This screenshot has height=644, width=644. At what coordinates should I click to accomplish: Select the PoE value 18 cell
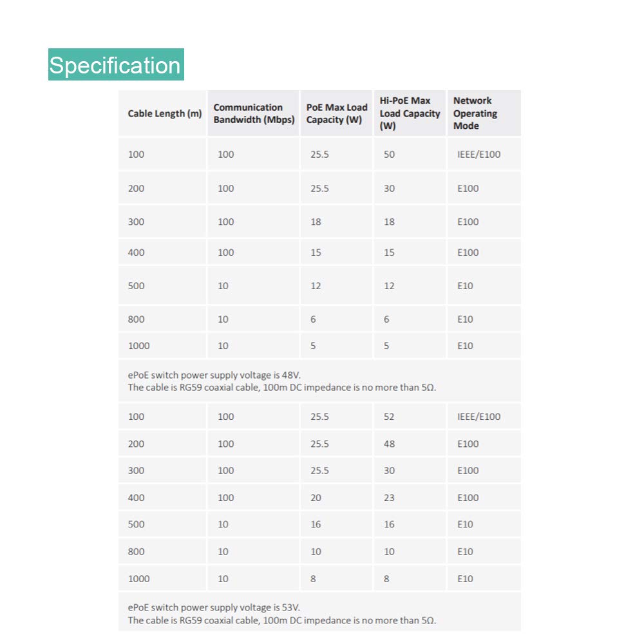336,222
